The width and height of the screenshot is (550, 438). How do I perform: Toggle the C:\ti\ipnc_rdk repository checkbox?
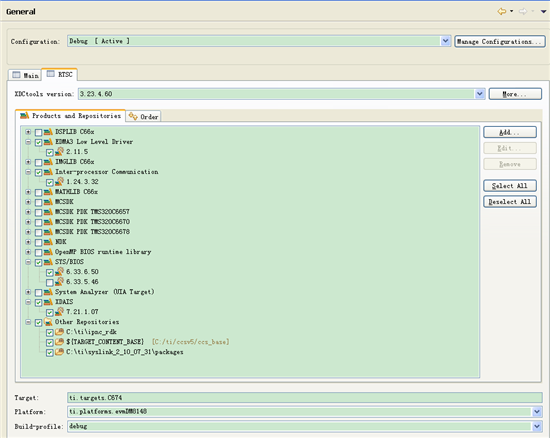(50, 332)
